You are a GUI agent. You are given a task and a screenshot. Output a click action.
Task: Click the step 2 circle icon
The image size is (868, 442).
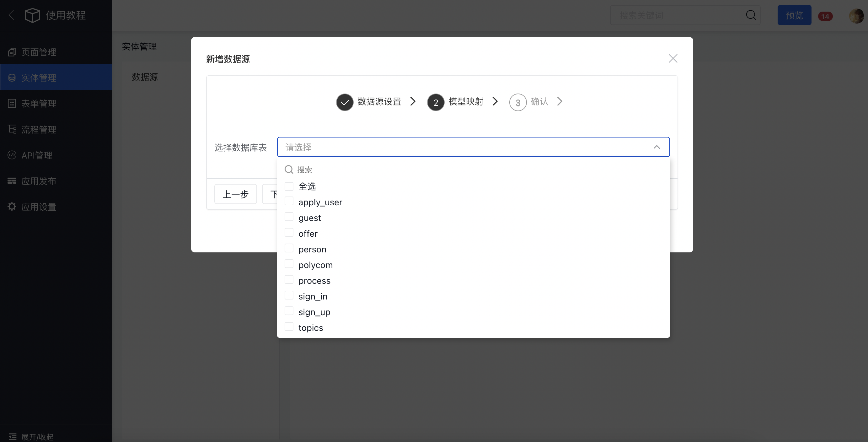pos(436,102)
